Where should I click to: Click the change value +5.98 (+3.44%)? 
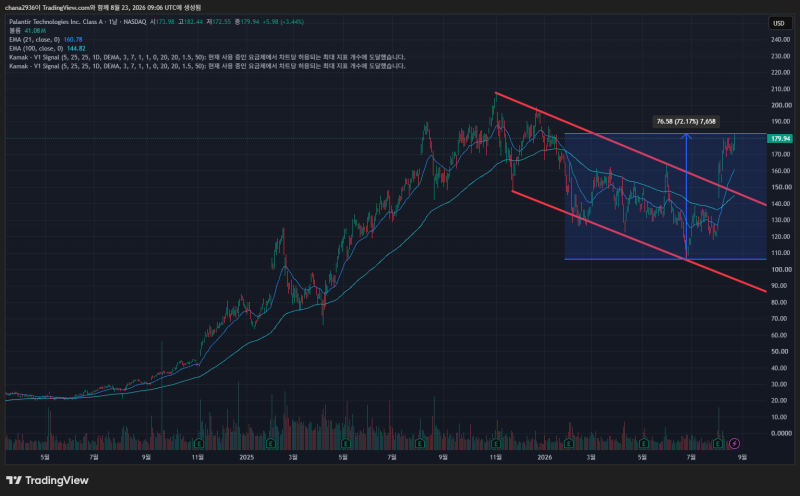point(283,22)
